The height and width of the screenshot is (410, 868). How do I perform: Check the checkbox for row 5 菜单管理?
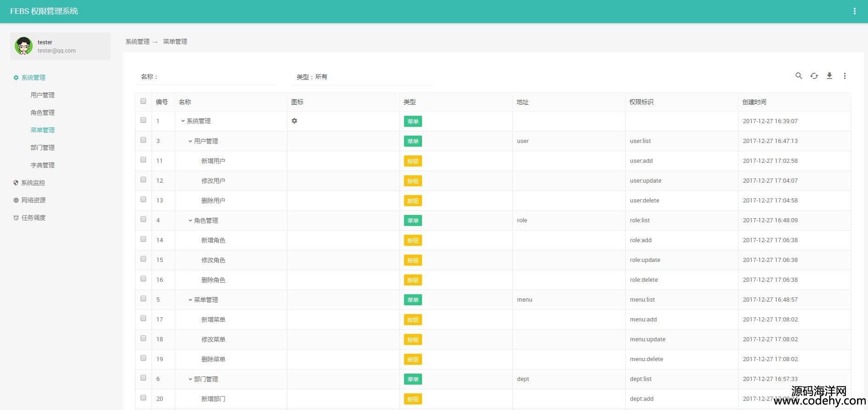point(143,298)
